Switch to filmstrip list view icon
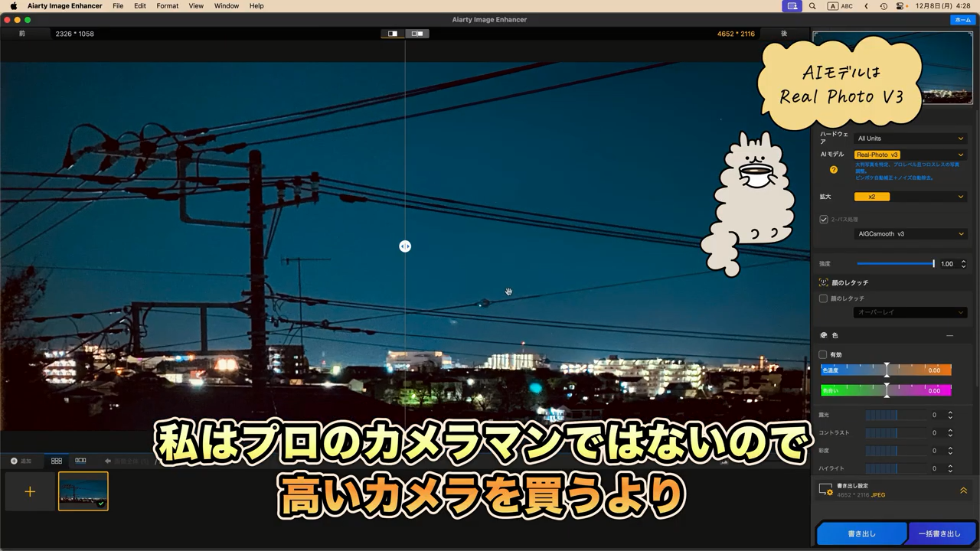The width and height of the screenshot is (980, 551). click(x=80, y=461)
